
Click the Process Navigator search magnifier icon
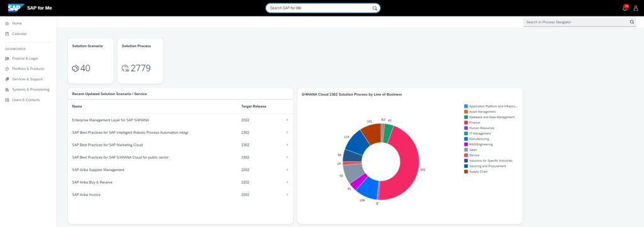(x=631, y=22)
